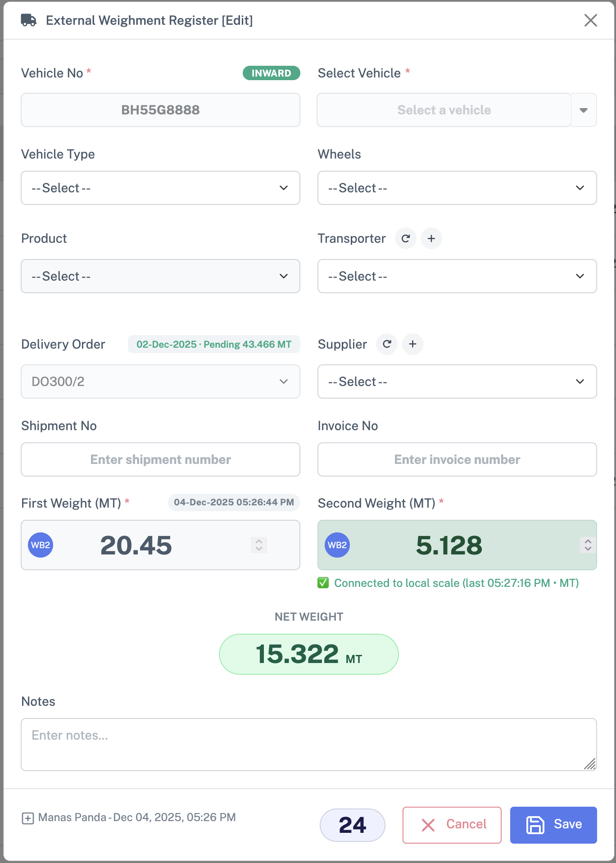Click into the Shipment No field
616x863 pixels.
click(x=160, y=459)
